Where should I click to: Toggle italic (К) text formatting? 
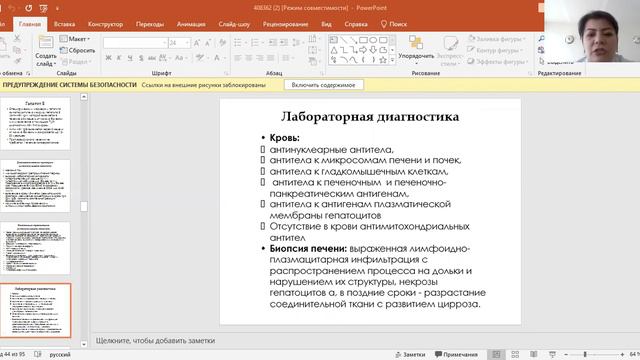(119, 58)
